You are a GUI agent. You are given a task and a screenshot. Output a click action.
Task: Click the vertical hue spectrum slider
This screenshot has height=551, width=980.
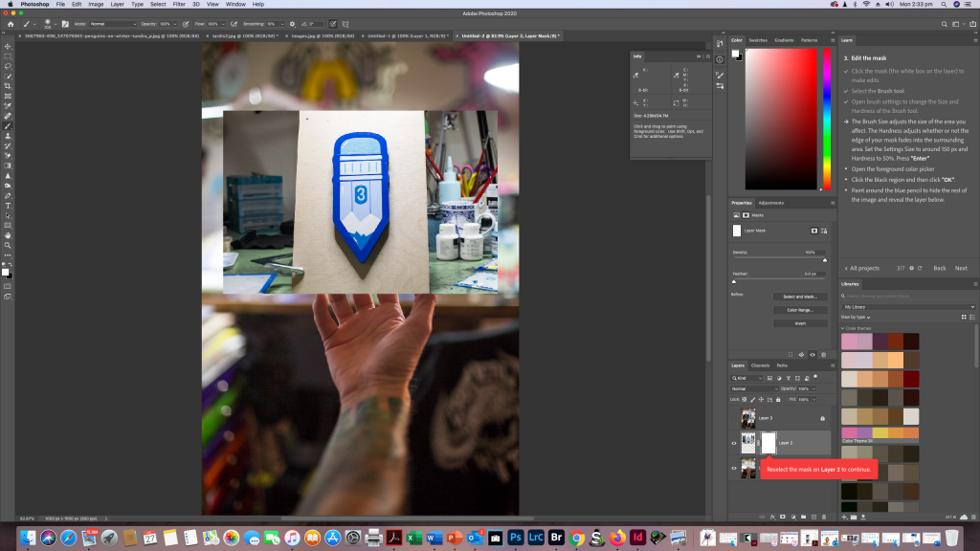(x=827, y=119)
